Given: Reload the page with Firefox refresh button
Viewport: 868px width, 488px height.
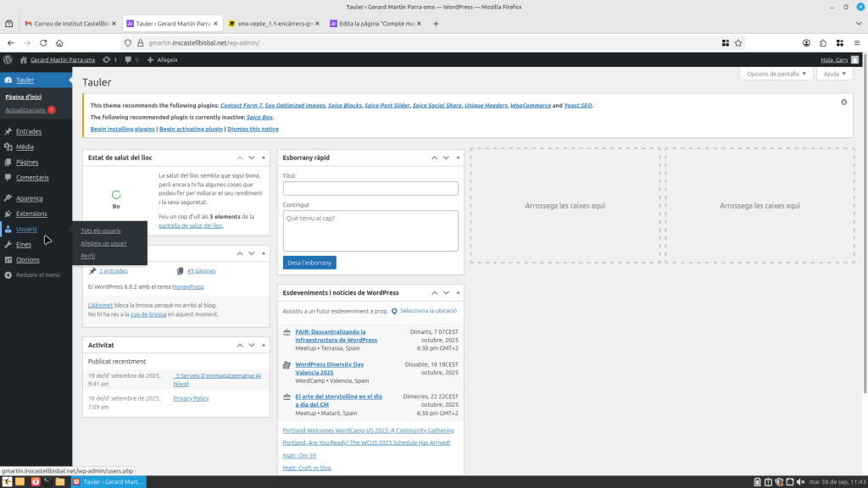Looking at the screenshot, I should pyautogui.click(x=43, y=42).
